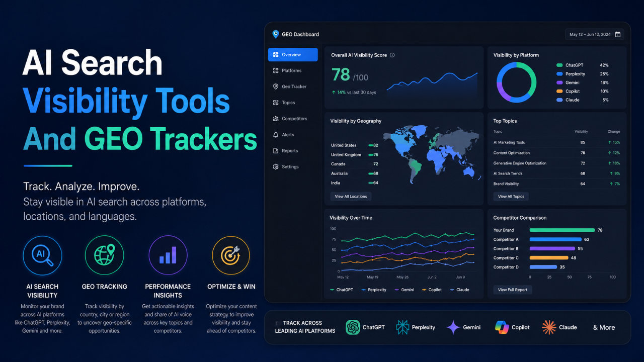644x362 pixels.
Task: Toggle Gemini series in Visibility Over Time legend
Action: coord(404,290)
